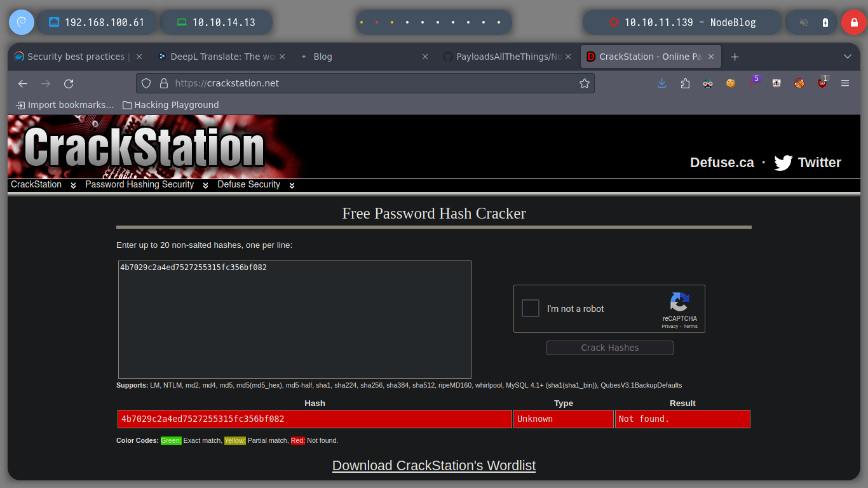This screenshot has height=488, width=868.
Task: Click the crackstation.net address bar
Action: [365, 83]
